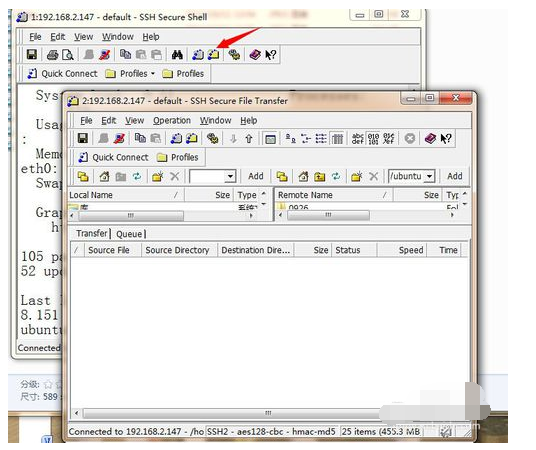
Task: Open New Terminal Window from File Transfer toolbar
Action: click(176, 138)
